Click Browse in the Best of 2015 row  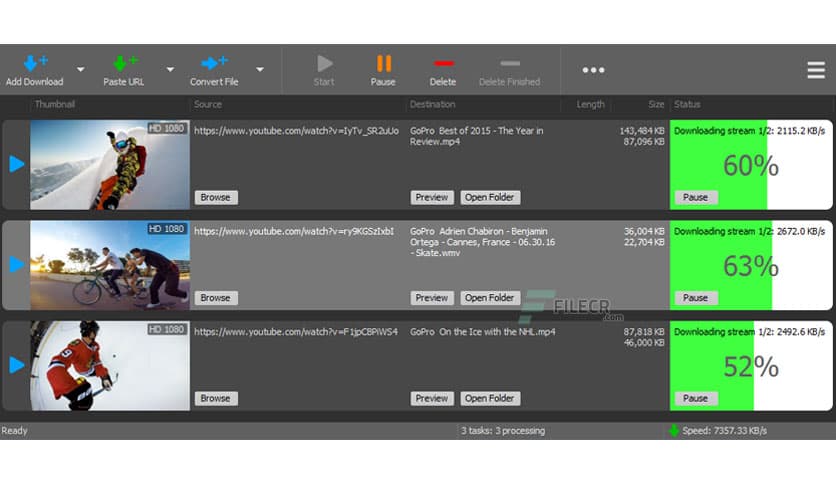(x=216, y=197)
